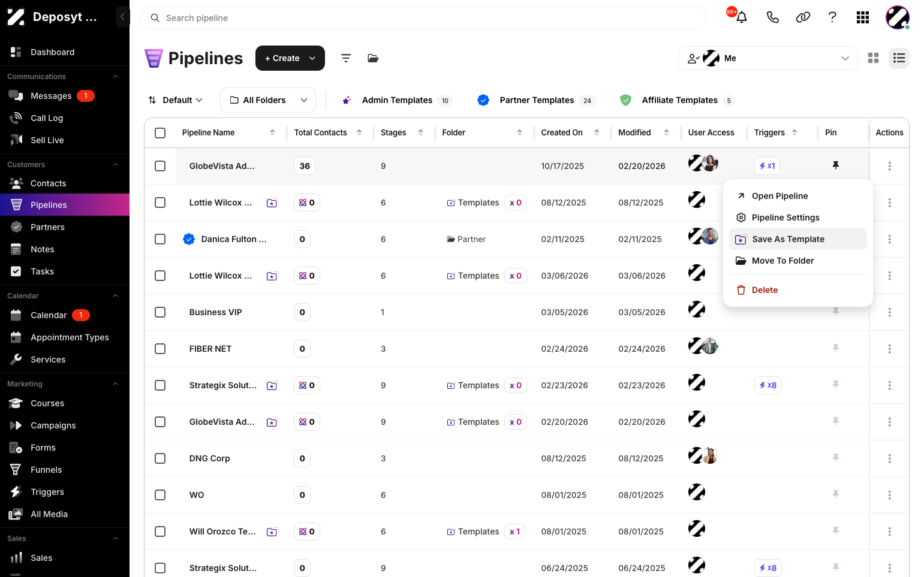This screenshot has width=924, height=577.
Task: Click the Create pipeline button
Action: (x=290, y=58)
